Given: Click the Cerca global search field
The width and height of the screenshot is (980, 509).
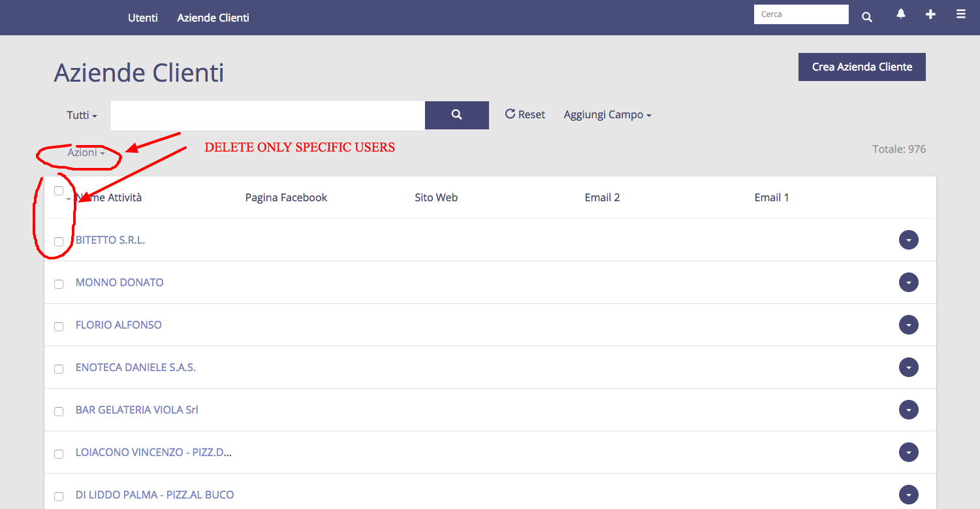Looking at the screenshot, I should 800,14.
